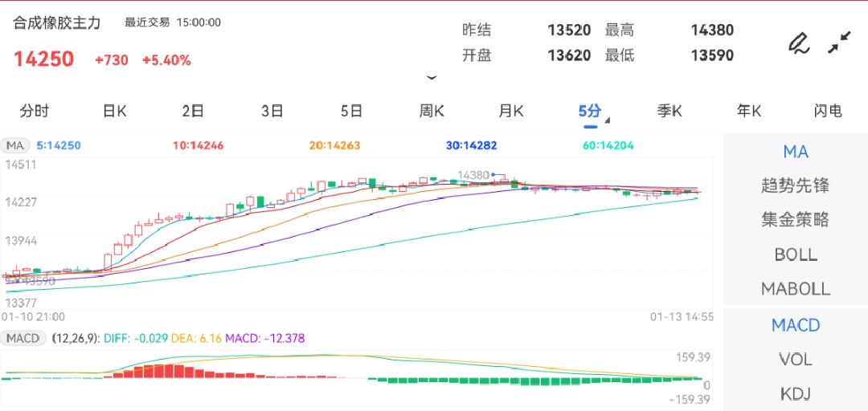Select the 趋势先锋 indicator
Viewport: 868px width, 411px height.
(796, 186)
